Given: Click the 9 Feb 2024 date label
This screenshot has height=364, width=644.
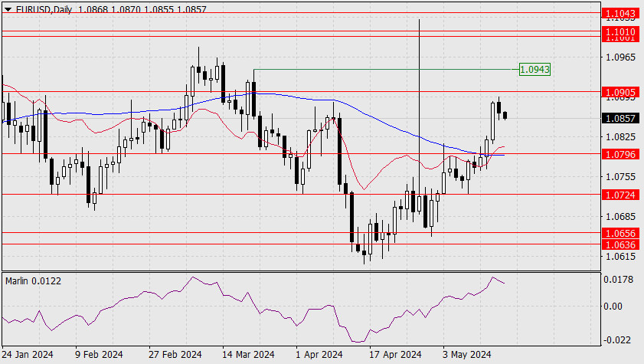Looking at the screenshot, I should point(99,355).
